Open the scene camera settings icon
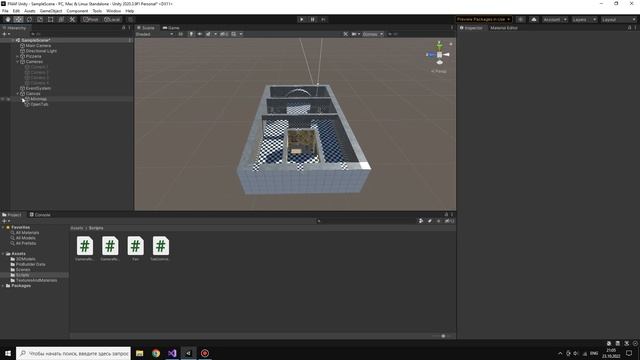The image size is (640, 360). click(x=354, y=34)
